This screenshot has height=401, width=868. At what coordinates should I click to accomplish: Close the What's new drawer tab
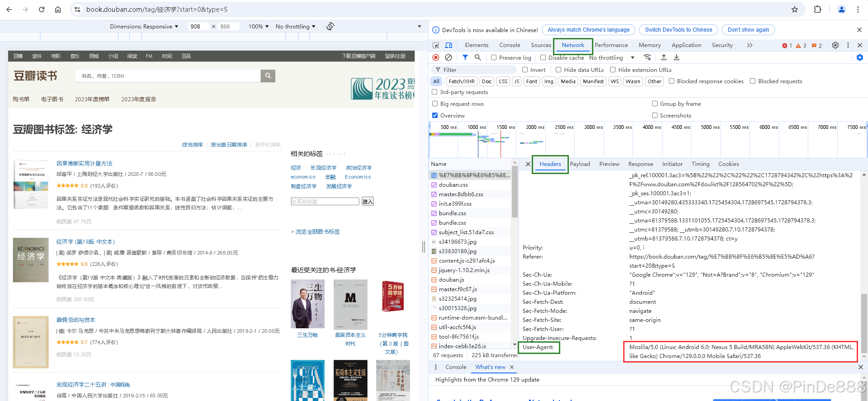[512, 367]
